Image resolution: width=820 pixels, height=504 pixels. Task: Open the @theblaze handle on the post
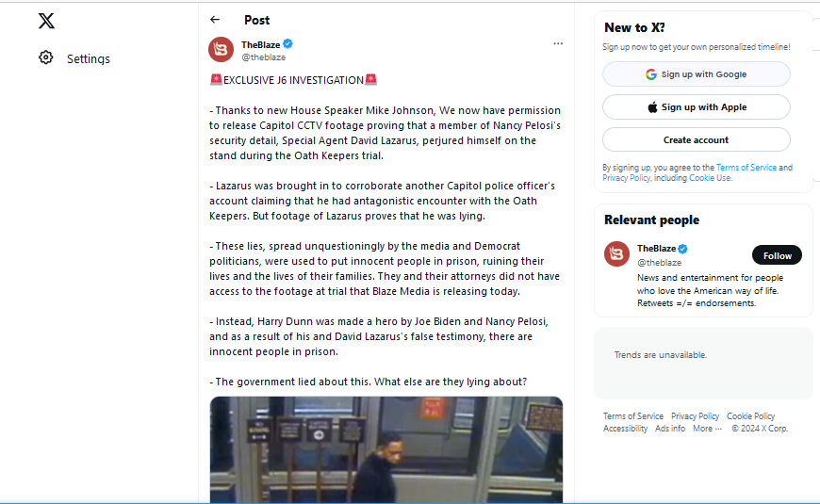[x=263, y=57]
